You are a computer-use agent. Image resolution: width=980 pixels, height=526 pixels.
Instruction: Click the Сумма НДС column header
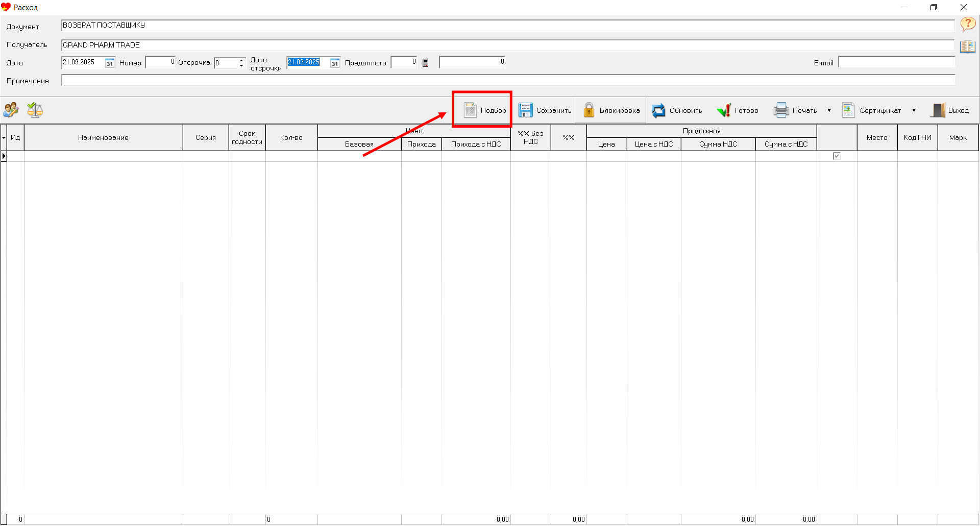(x=718, y=145)
